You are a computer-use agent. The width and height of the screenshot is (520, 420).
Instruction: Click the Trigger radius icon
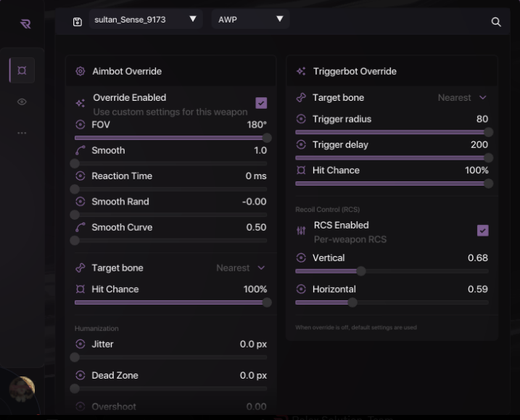click(301, 119)
